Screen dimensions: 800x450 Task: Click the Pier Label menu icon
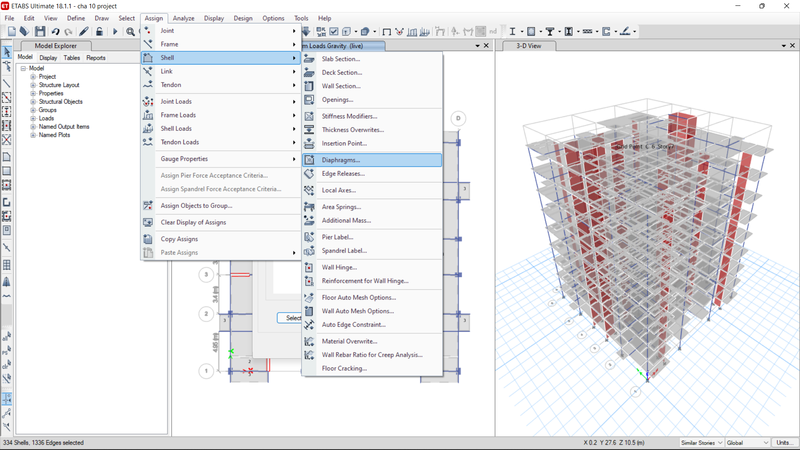(x=309, y=237)
